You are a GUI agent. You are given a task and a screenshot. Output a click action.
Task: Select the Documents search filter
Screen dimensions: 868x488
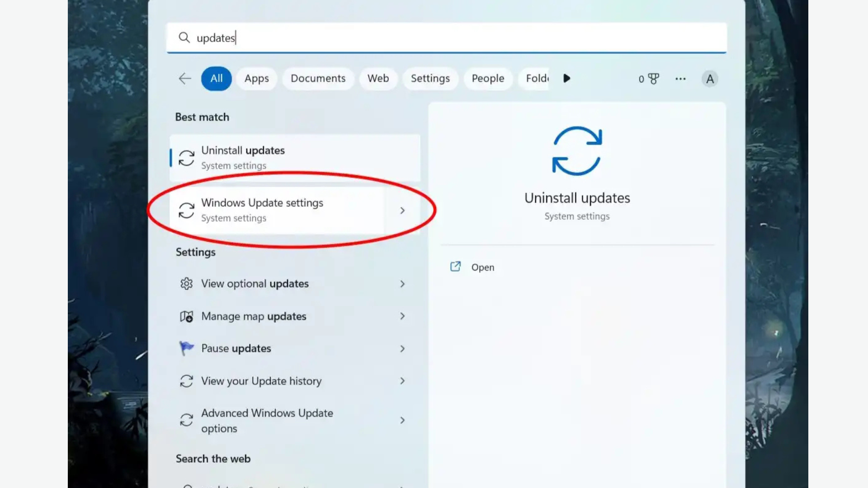(x=318, y=78)
